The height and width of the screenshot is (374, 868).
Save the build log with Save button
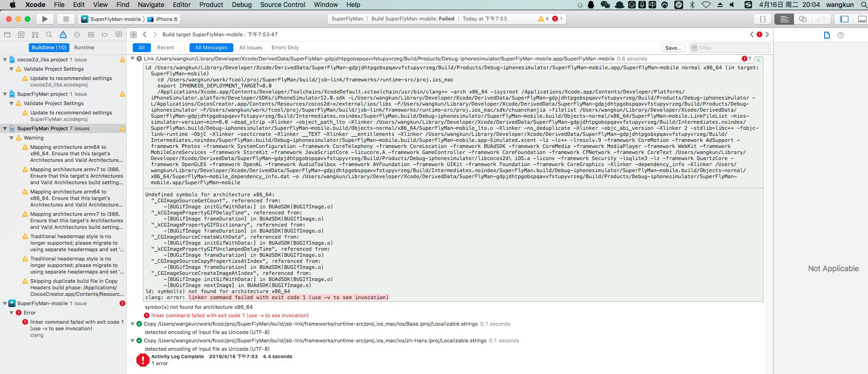673,48
